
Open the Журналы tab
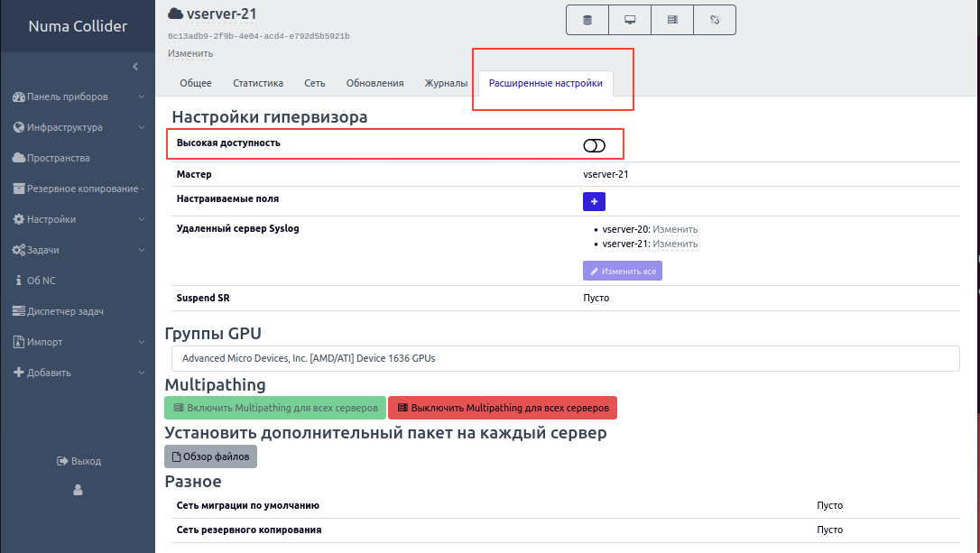coord(444,82)
